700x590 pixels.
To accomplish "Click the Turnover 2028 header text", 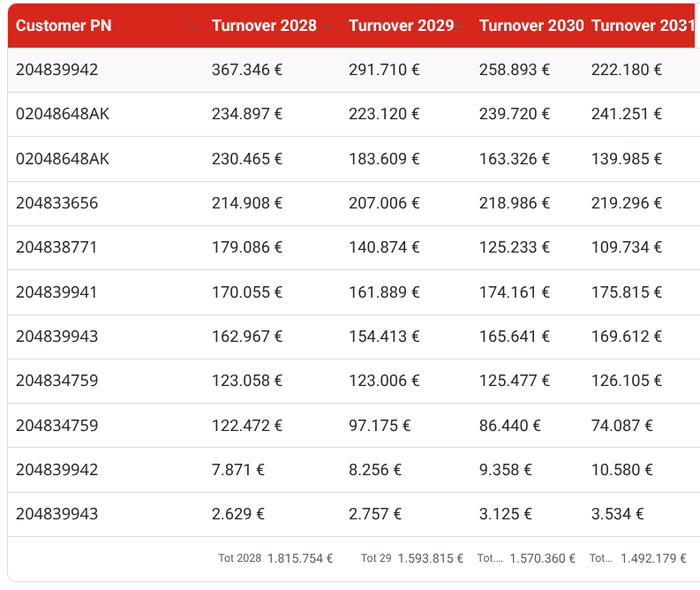I will click(x=264, y=26).
